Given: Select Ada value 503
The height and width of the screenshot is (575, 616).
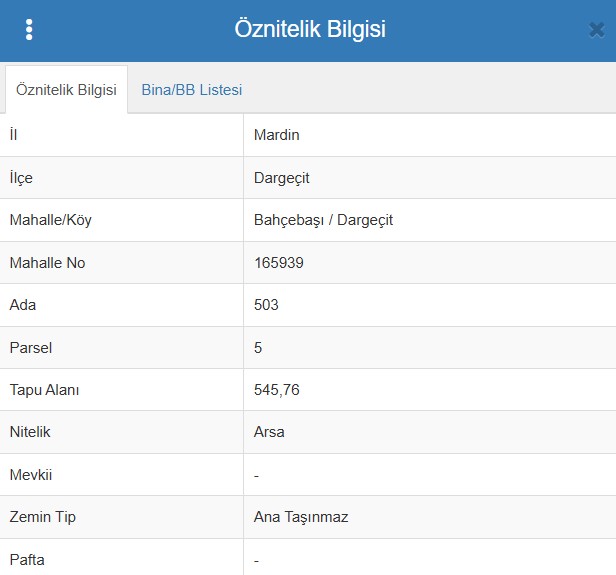Looking at the screenshot, I should pos(266,305).
